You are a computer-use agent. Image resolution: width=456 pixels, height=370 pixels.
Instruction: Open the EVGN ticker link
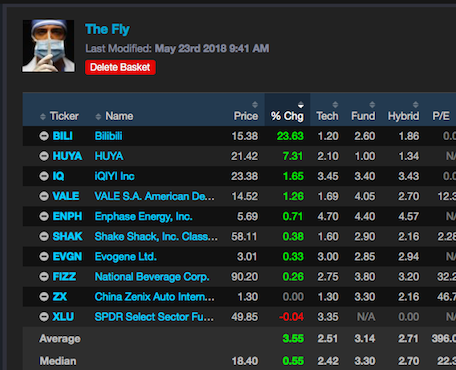[67, 256]
